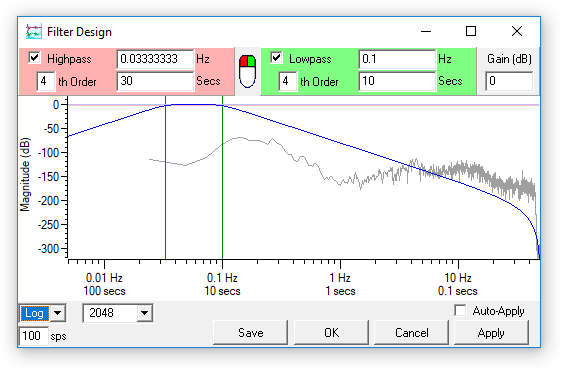Enable the Auto-Apply checkbox
Viewport: 562px width, 370px height.
(x=460, y=310)
